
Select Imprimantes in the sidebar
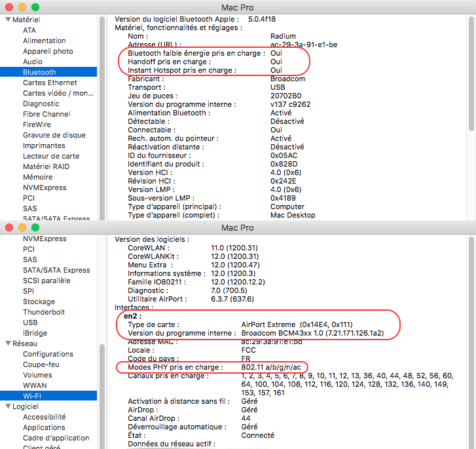44,146
